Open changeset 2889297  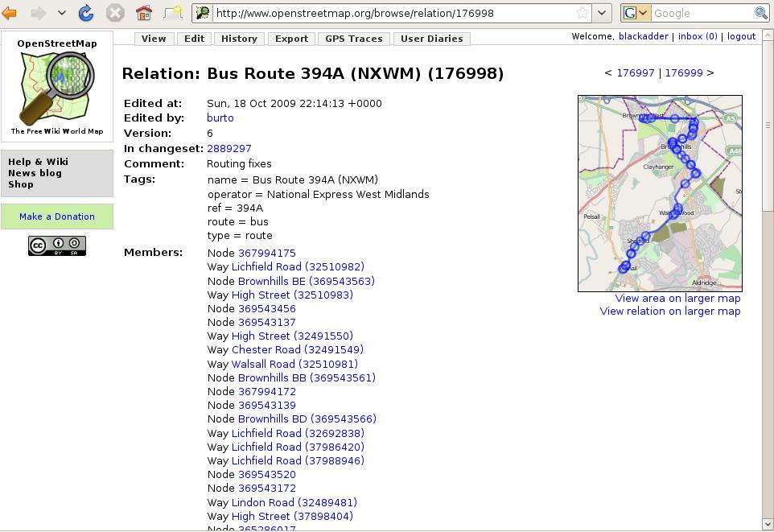[229, 148]
